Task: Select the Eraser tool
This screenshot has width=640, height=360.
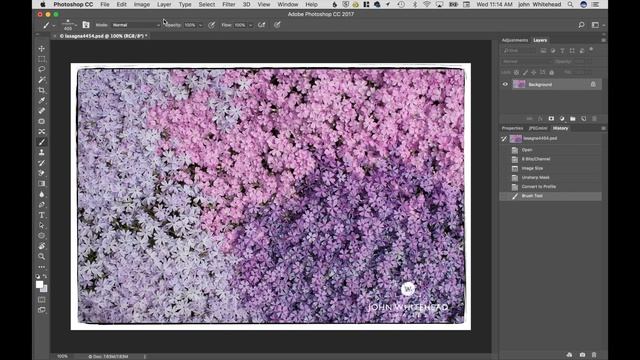Action: click(x=42, y=173)
